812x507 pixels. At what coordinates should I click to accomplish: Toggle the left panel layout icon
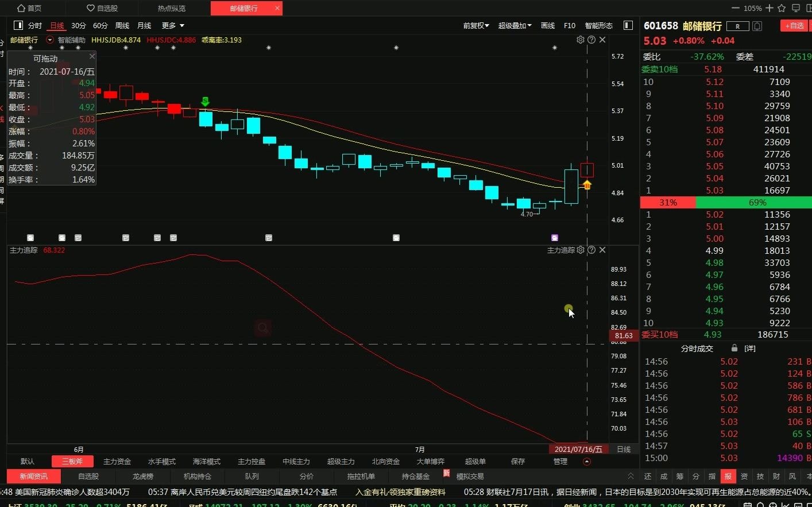(x=18, y=25)
